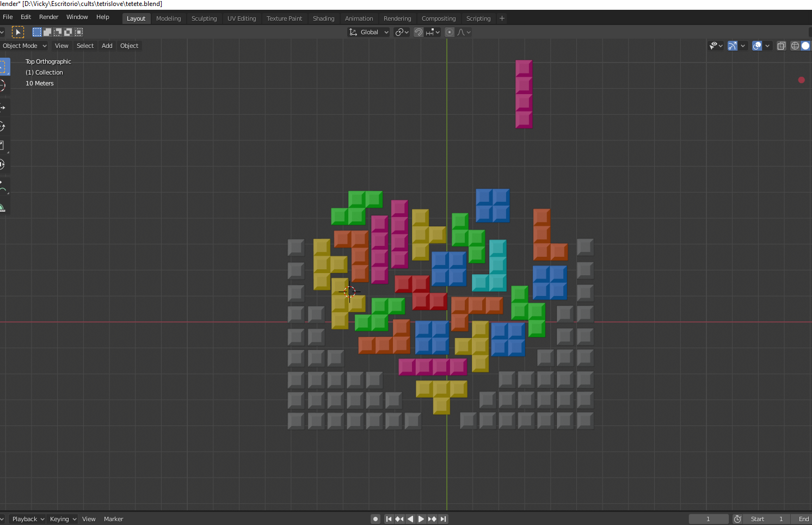Toggle Show Gizmos in the viewport

(x=732, y=46)
